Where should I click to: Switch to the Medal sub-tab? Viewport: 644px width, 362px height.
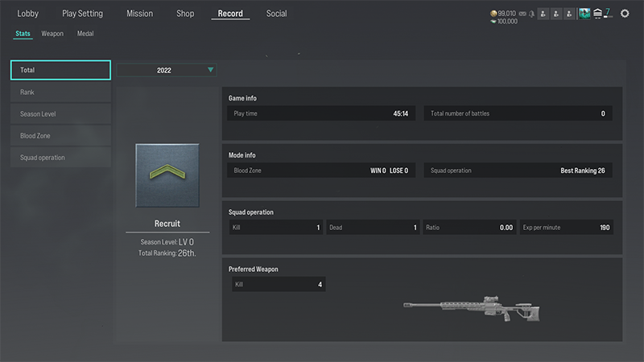coord(85,34)
